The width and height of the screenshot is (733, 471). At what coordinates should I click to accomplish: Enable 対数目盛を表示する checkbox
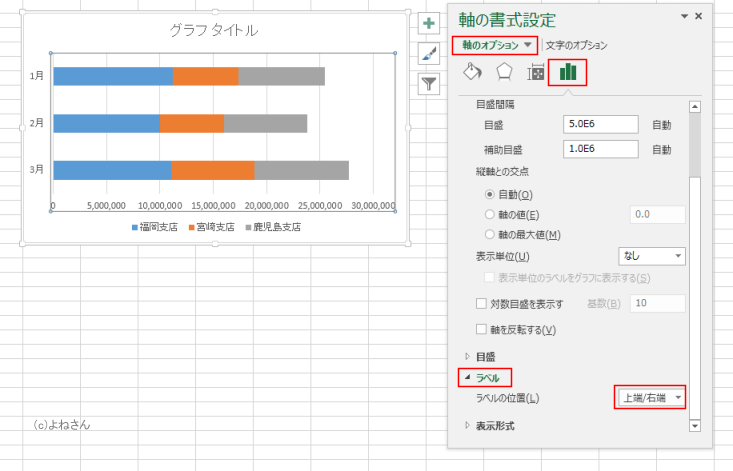(481, 304)
